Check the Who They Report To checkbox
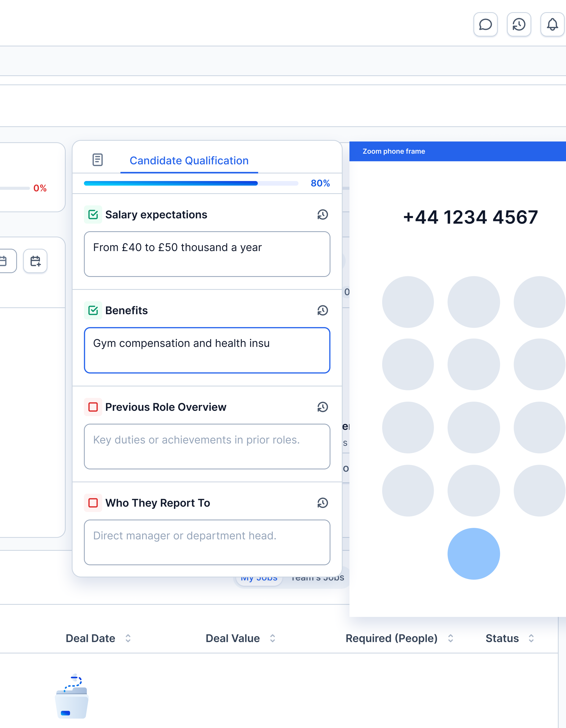Image resolution: width=566 pixels, height=728 pixels. [x=93, y=503]
